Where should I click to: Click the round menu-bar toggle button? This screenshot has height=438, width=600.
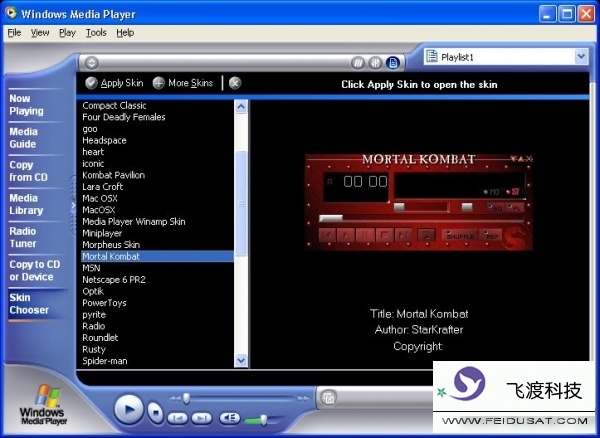[x=91, y=63]
